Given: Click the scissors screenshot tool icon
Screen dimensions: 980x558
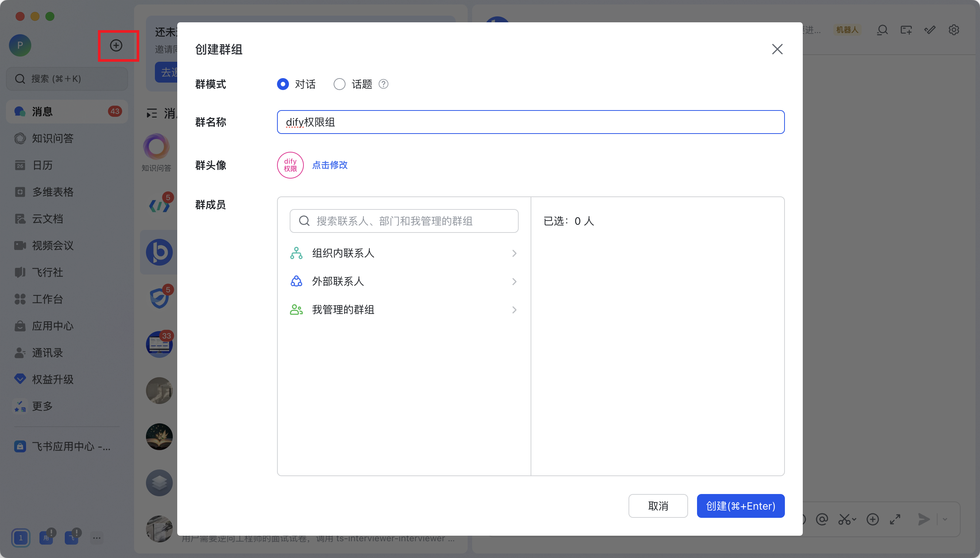Looking at the screenshot, I should click(844, 519).
